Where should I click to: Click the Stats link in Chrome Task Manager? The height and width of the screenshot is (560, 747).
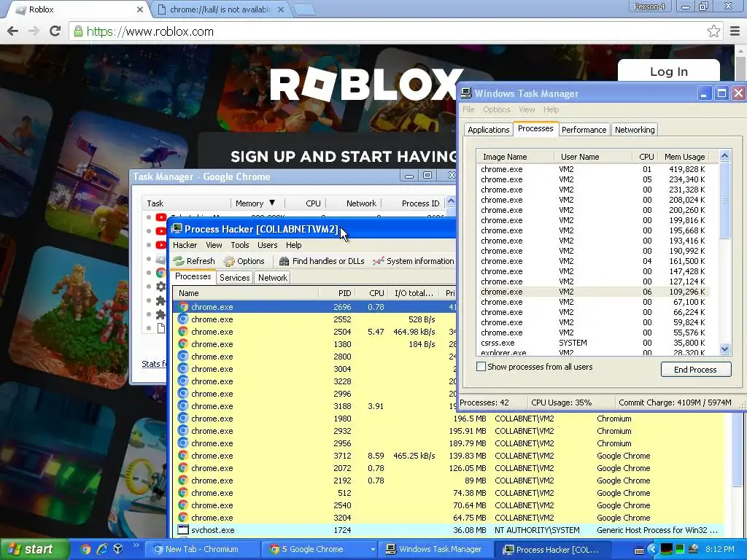(154, 364)
